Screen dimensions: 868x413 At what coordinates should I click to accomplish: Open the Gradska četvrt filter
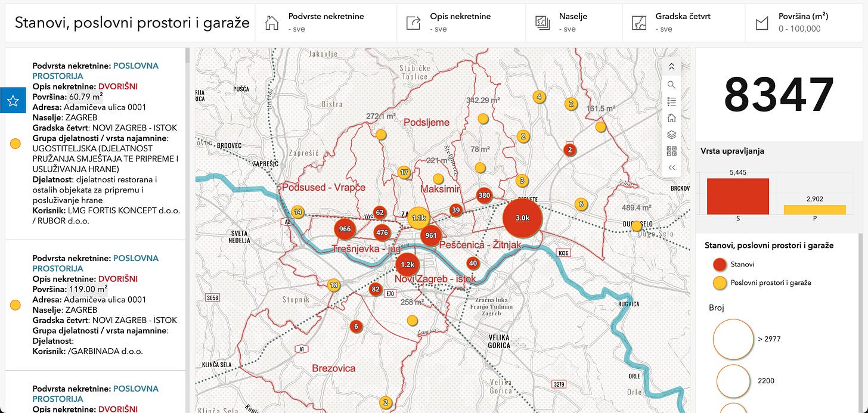683,23
